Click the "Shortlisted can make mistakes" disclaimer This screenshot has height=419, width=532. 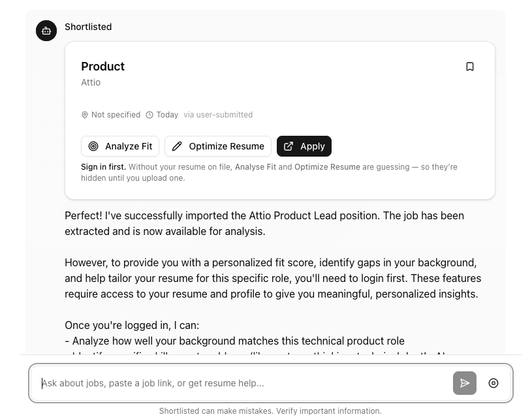270,411
